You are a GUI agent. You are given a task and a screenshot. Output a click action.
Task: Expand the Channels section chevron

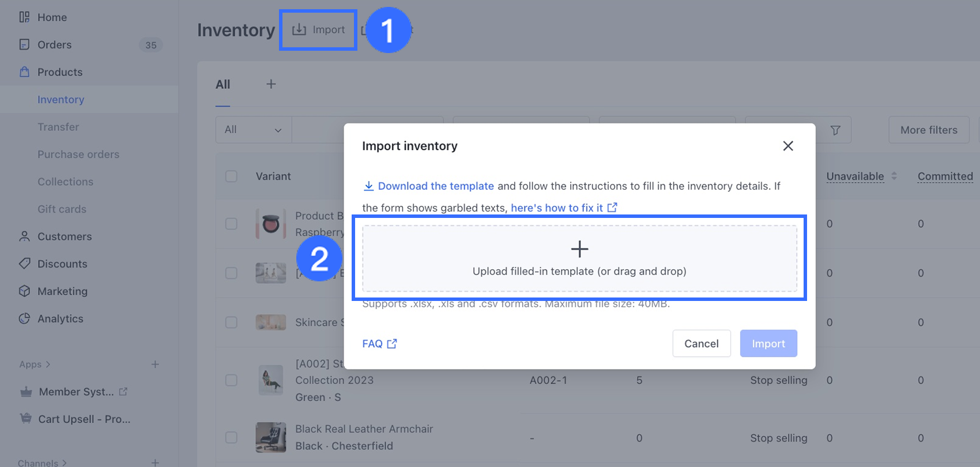64,462
